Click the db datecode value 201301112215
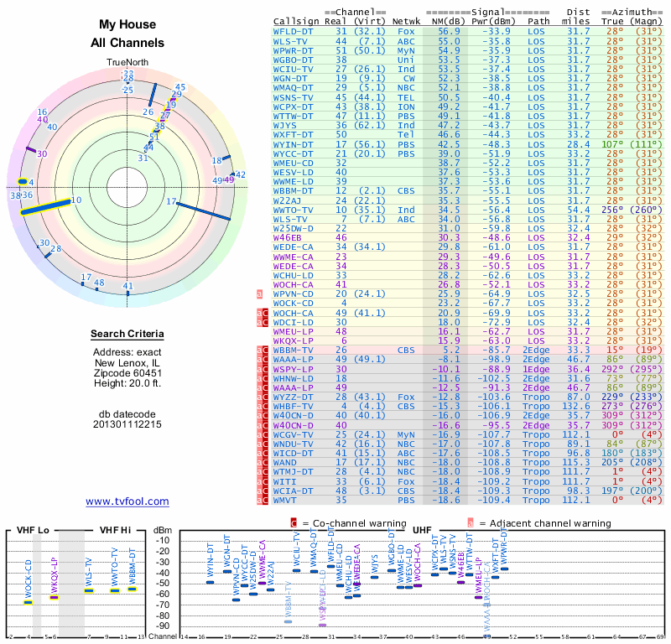The width and height of the screenshot is (671, 644). point(127,424)
